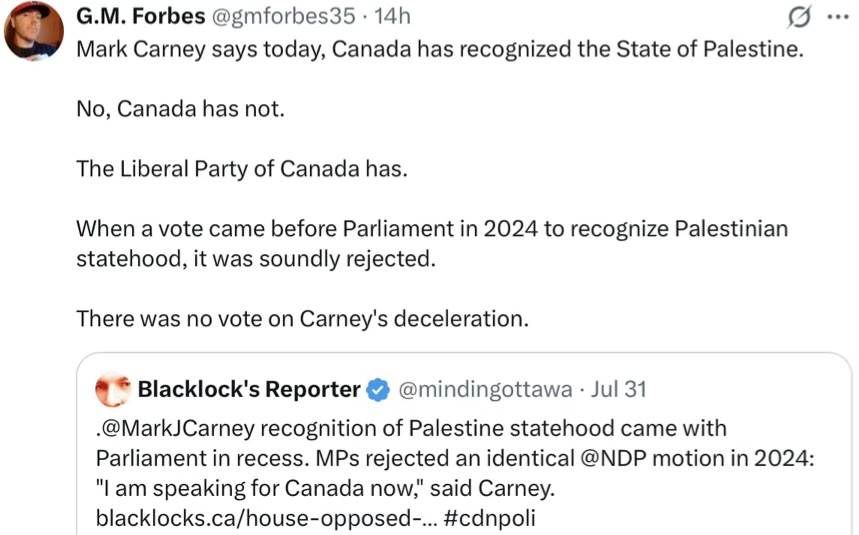Click the Grok slashed-circle icon

[x=799, y=17]
